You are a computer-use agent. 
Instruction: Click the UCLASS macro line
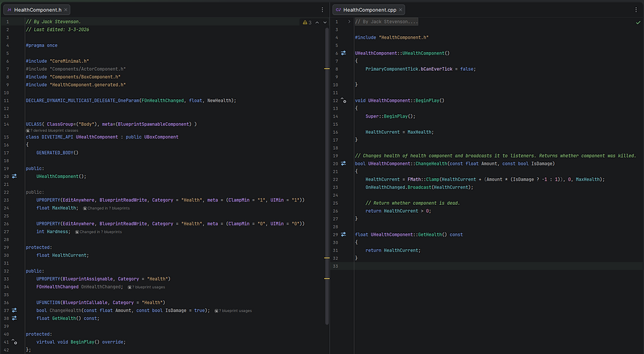coord(111,124)
